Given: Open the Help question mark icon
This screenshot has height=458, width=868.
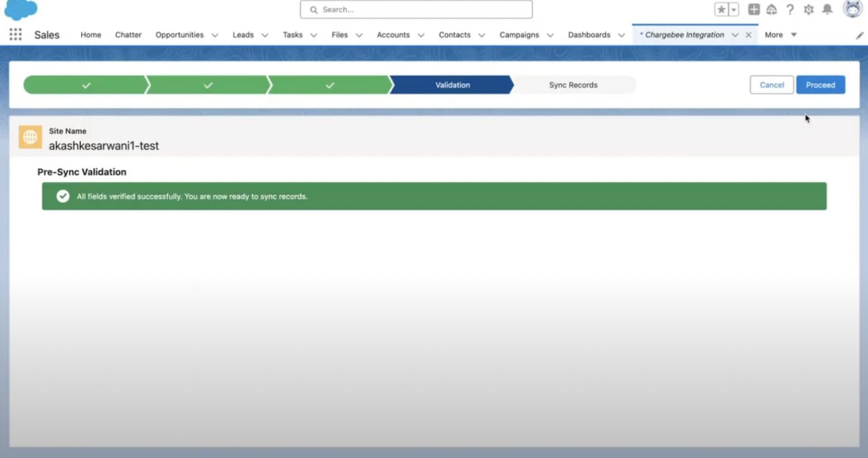Looking at the screenshot, I should click(790, 9).
